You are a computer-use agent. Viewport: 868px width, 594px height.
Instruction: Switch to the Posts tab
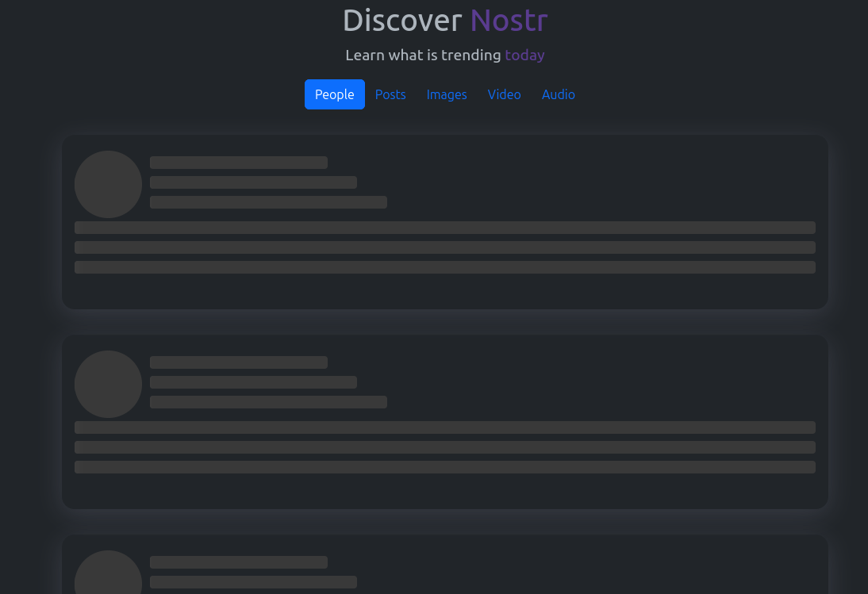(390, 94)
